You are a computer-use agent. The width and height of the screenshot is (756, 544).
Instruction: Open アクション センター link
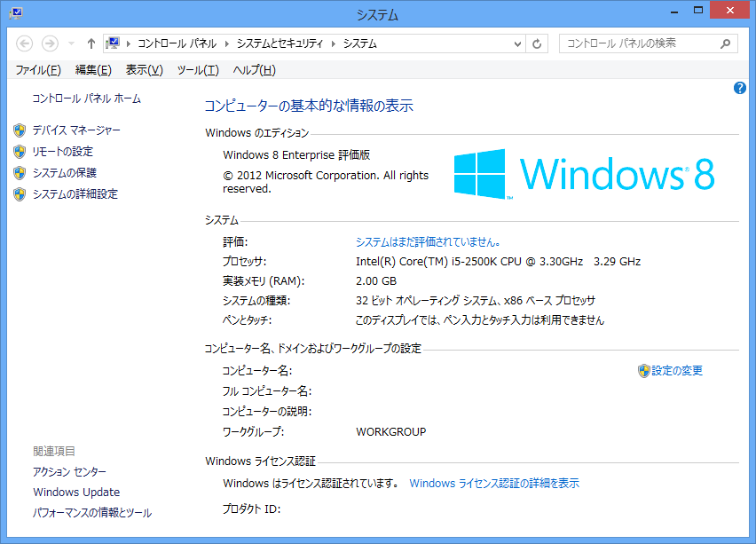coord(69,471)
